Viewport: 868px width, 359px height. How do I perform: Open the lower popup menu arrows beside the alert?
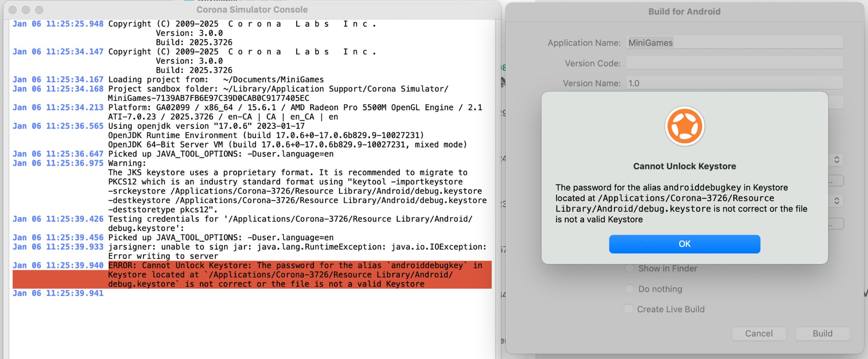pos(836,201)
